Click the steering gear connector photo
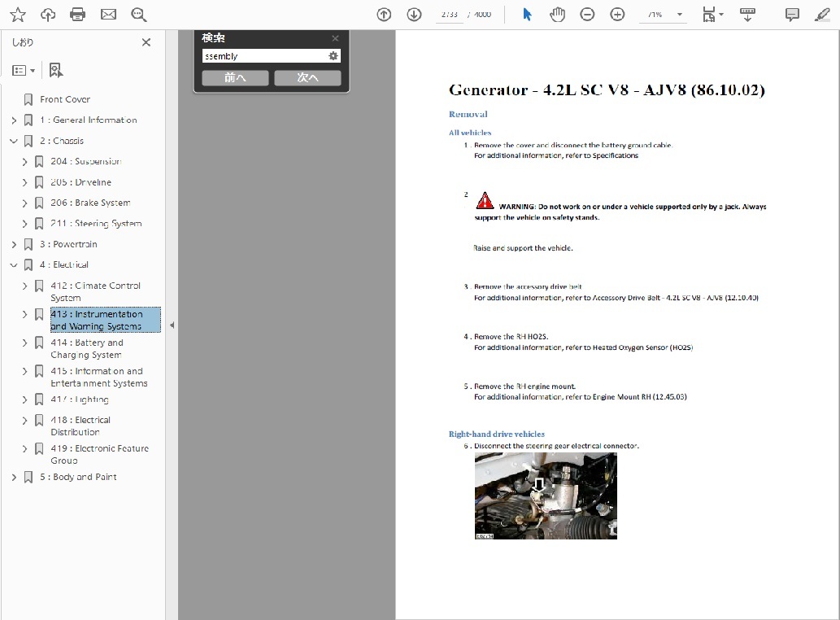 point(546,496)
